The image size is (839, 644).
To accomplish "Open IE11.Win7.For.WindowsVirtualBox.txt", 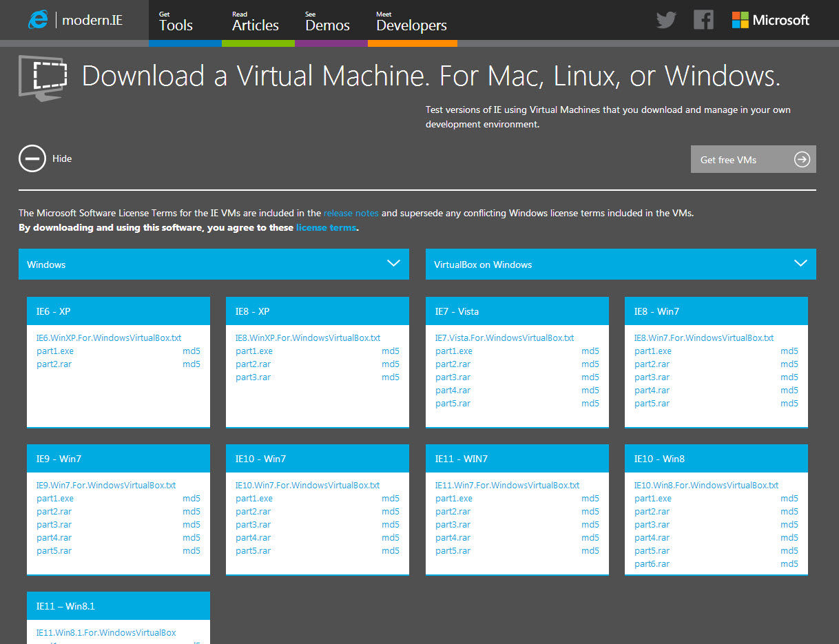I will click(508, 485).
